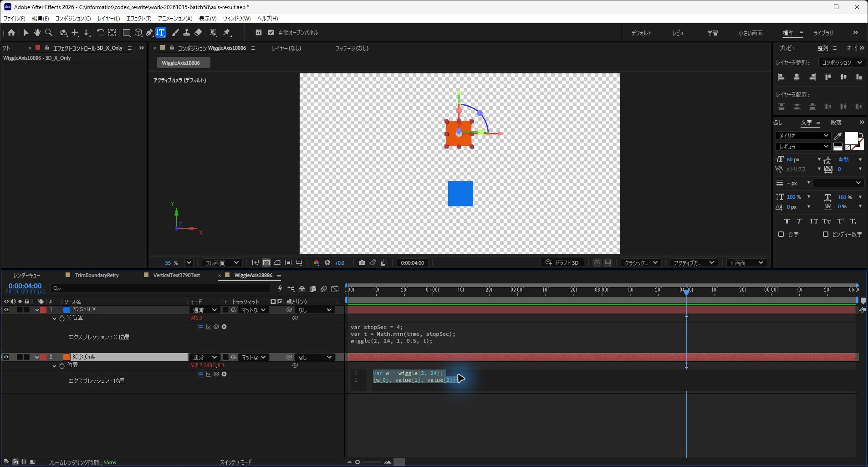Open the アニメーション(A) menu
This screenshot has height=467, width=868.
pyautogui.click(x=175, y=18)
